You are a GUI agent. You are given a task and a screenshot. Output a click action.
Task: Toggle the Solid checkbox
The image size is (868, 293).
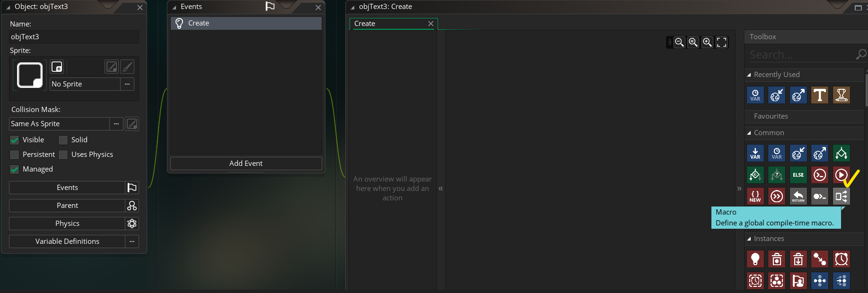pos(63,140)
